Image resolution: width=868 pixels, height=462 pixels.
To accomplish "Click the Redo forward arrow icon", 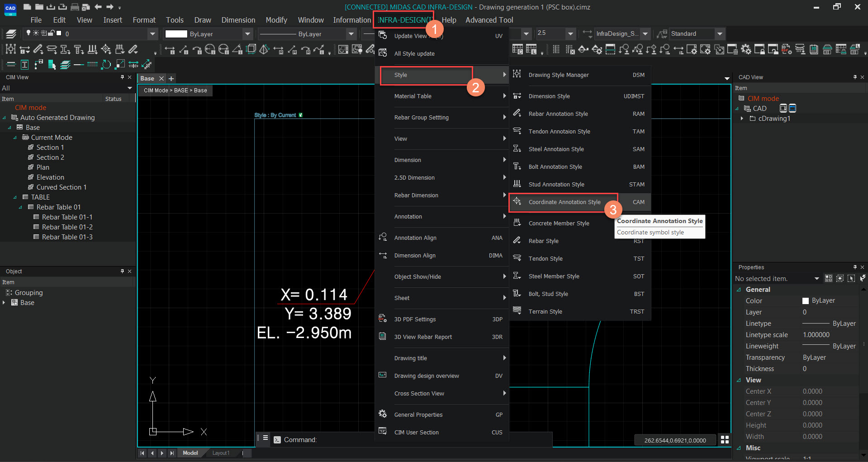I will [110, 7].
